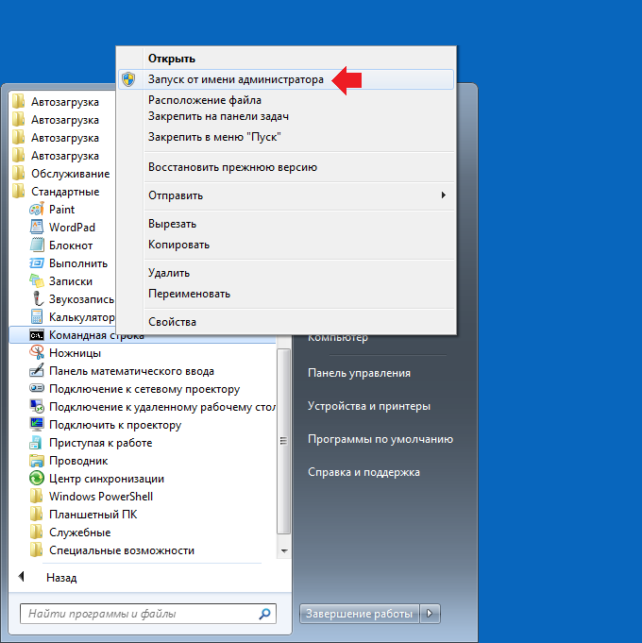Click the Центр синхронизации green icon

36,479
